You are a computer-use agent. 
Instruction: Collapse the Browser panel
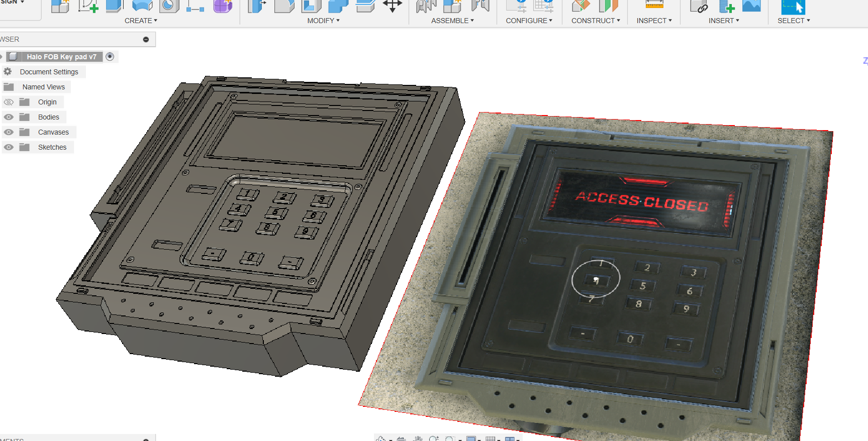(146, 39)
